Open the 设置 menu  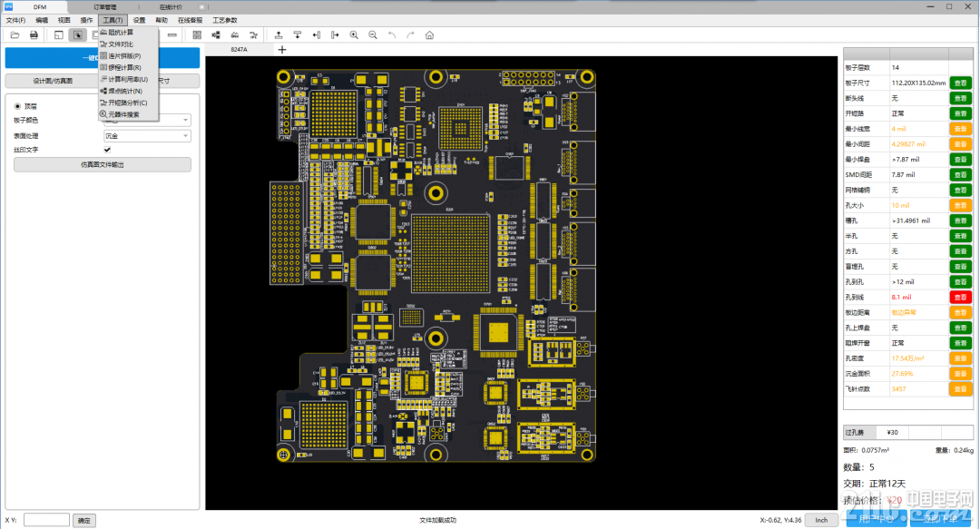(139, 20)
